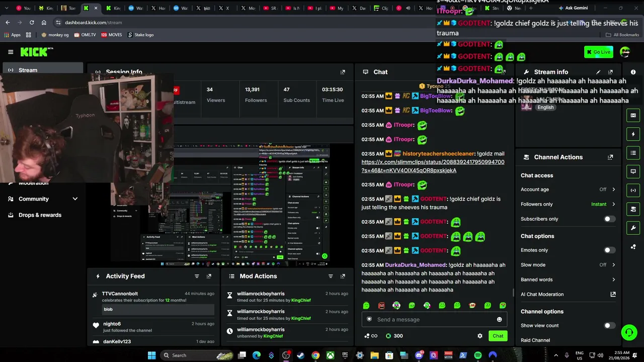Switch to the 'Clip' browser tab

pos(381,8)
